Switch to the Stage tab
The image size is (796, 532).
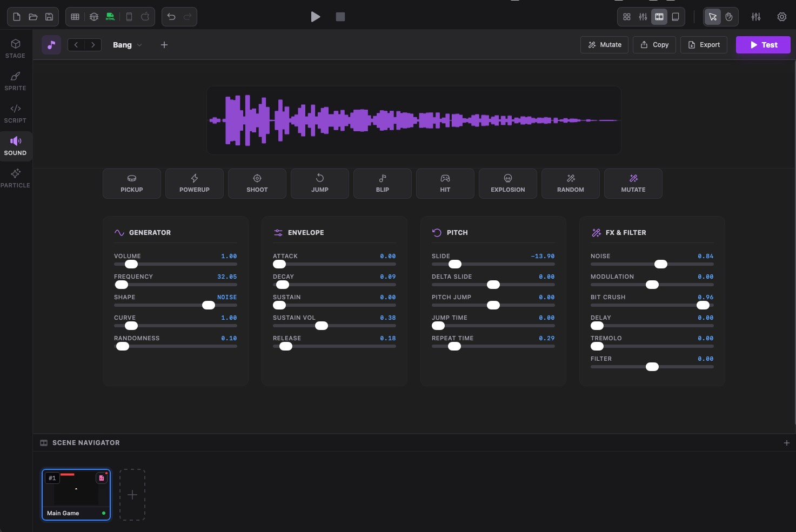coord(15,49)
